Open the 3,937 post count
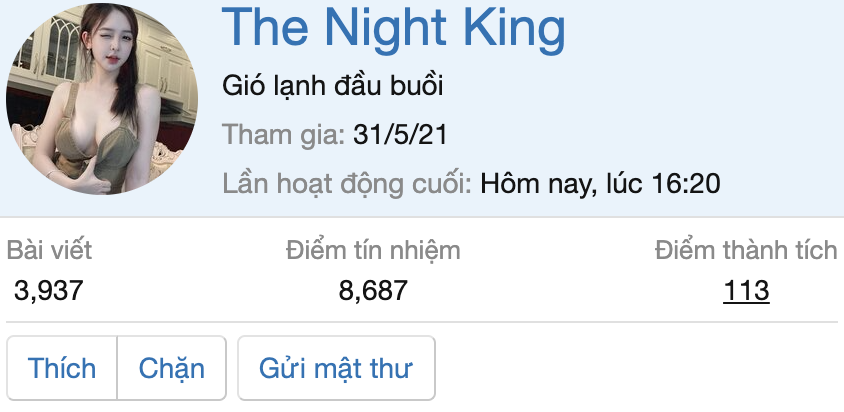 49,291
